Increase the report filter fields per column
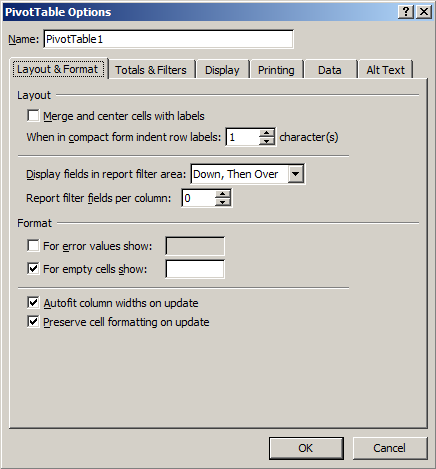The image size is (436, 469). pyautogui.click(x=223, y=194)
